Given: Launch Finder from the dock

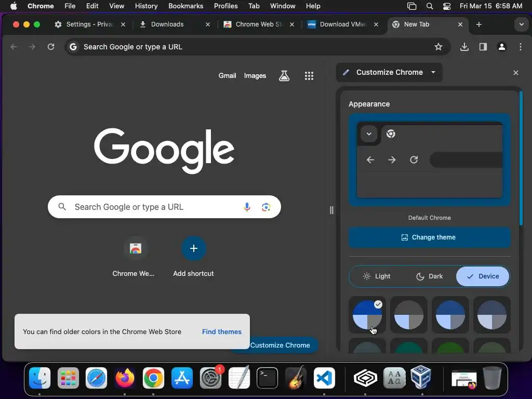Looking at the screenshot, I should (x=39, y=378).
